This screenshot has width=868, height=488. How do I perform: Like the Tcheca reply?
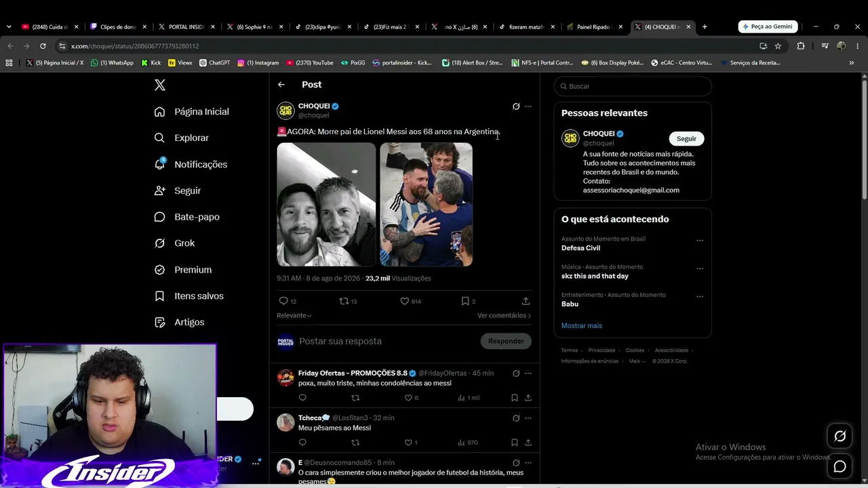(x=408, y=443)
